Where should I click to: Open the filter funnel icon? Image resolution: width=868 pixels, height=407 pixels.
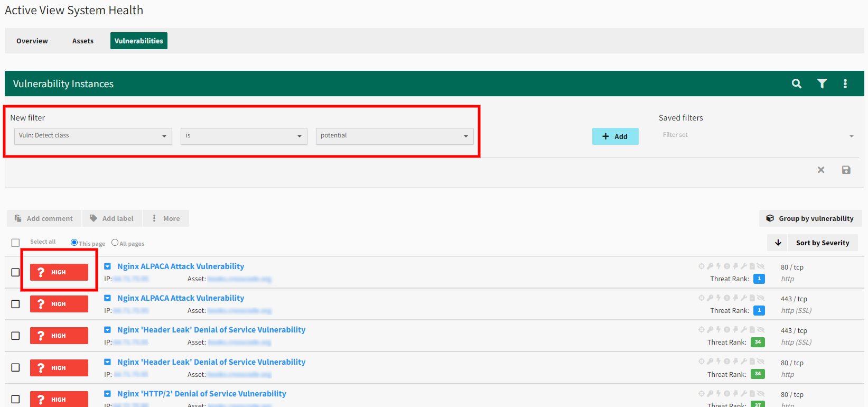tap(822, 84)
